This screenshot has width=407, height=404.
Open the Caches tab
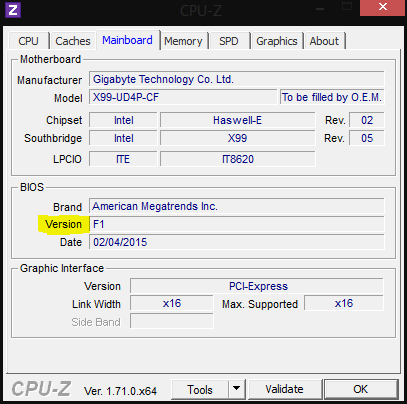point(73,41)
